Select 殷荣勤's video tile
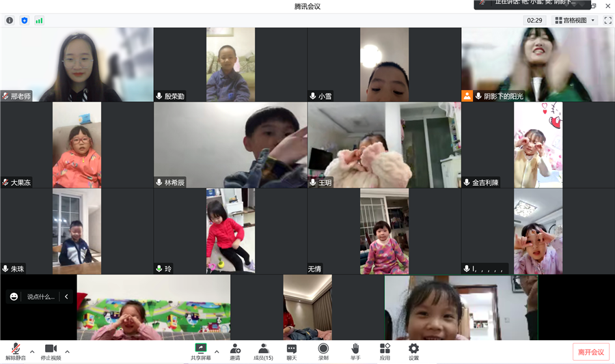This screenshot has height=364, width=615. (230, 64)
